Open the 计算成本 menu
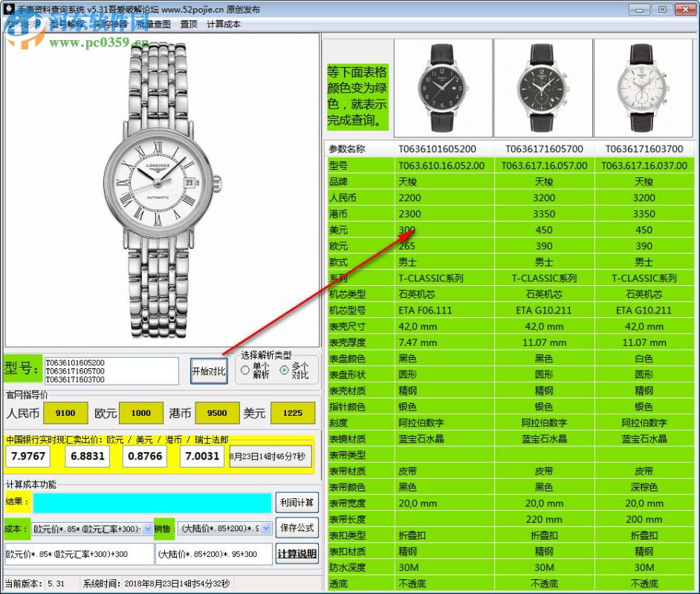700x594 pixels. [223, 24]
